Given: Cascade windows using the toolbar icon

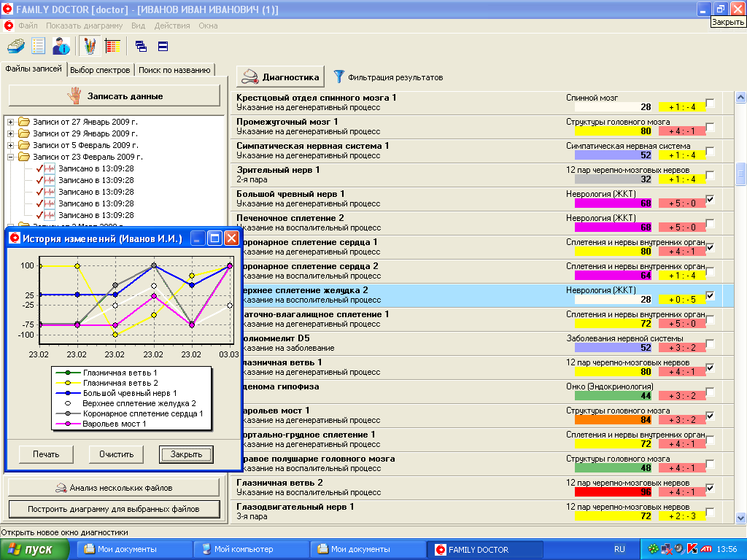Looking at the screenshot, I should [141, 46].
